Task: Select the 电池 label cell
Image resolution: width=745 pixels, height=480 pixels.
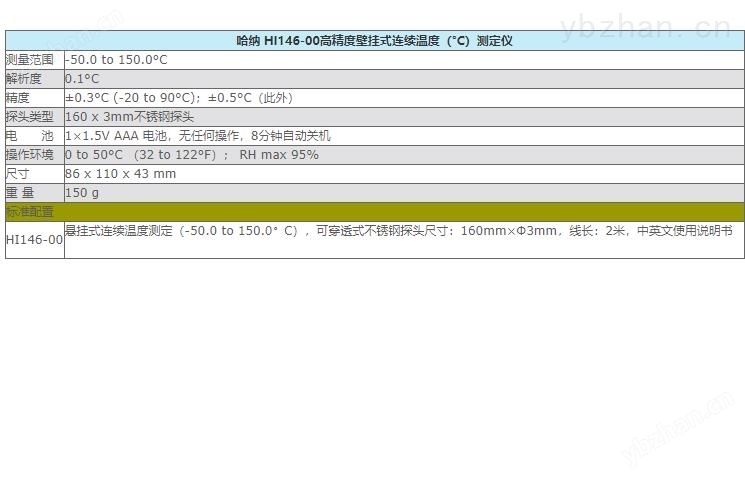Action: pos(35,136)
